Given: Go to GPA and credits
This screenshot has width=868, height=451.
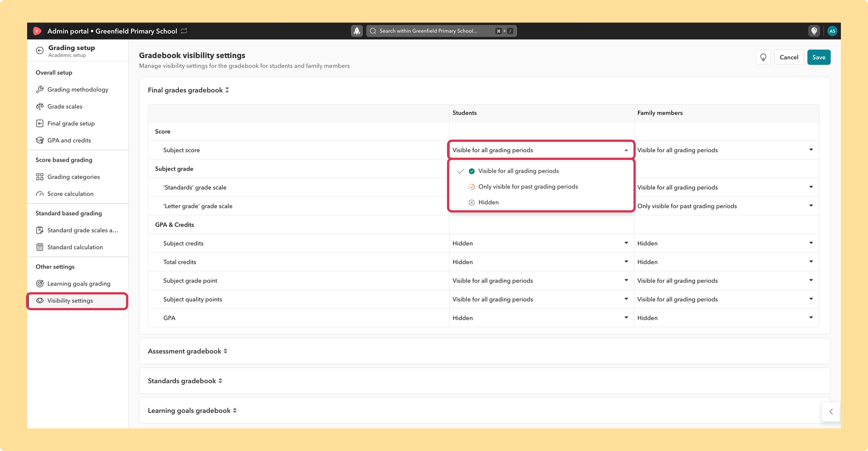Looking at the screenshot, I should click(78, 140).
